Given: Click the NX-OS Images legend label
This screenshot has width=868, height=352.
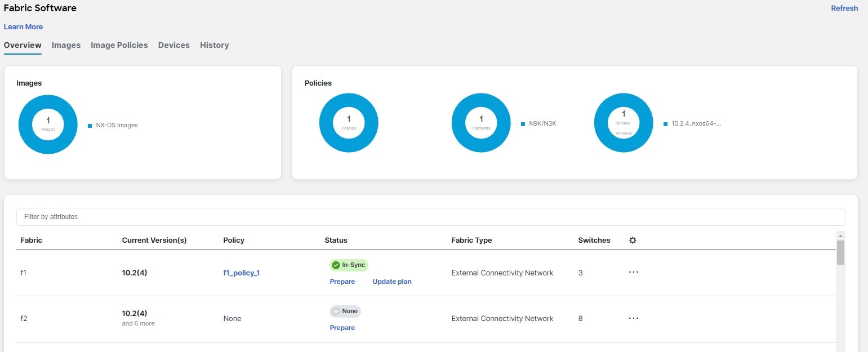Looking at the screenshot, I should pyautogui.click(x=117, y=126).
